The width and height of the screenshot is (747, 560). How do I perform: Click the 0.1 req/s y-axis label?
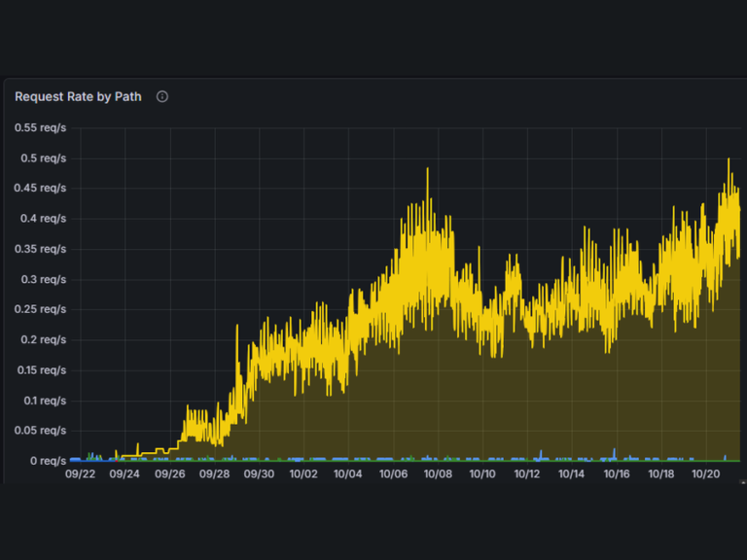pyautogui.click(x=45, y=401)
